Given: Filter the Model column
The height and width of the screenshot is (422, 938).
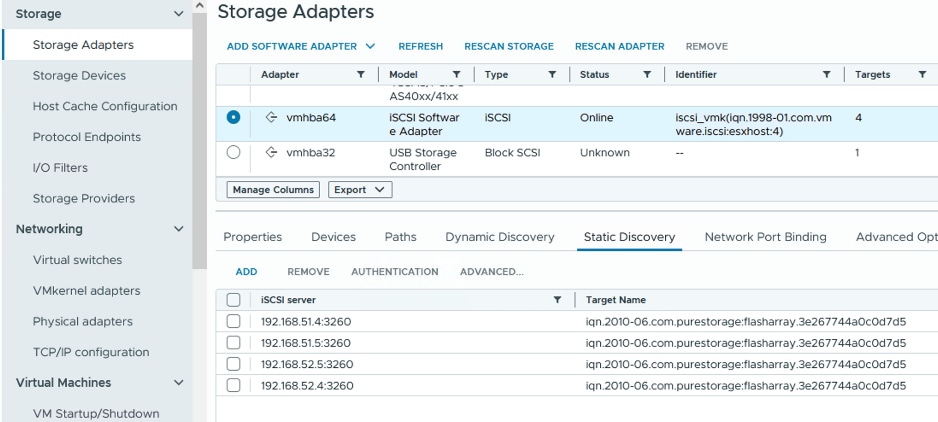Looking at the screenshot, I should [x=456, y=75].
